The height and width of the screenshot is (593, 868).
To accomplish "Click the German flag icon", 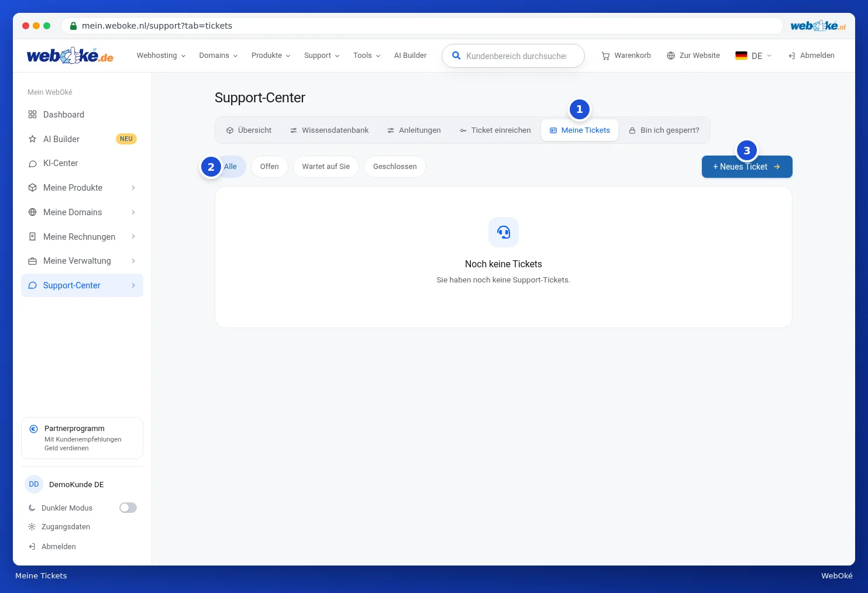I will 741,56.
